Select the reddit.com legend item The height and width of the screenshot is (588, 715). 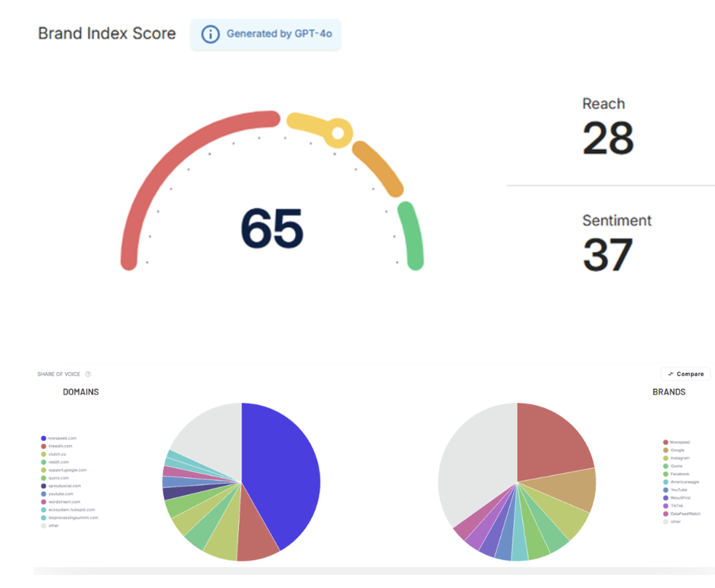tap(58, 462)
